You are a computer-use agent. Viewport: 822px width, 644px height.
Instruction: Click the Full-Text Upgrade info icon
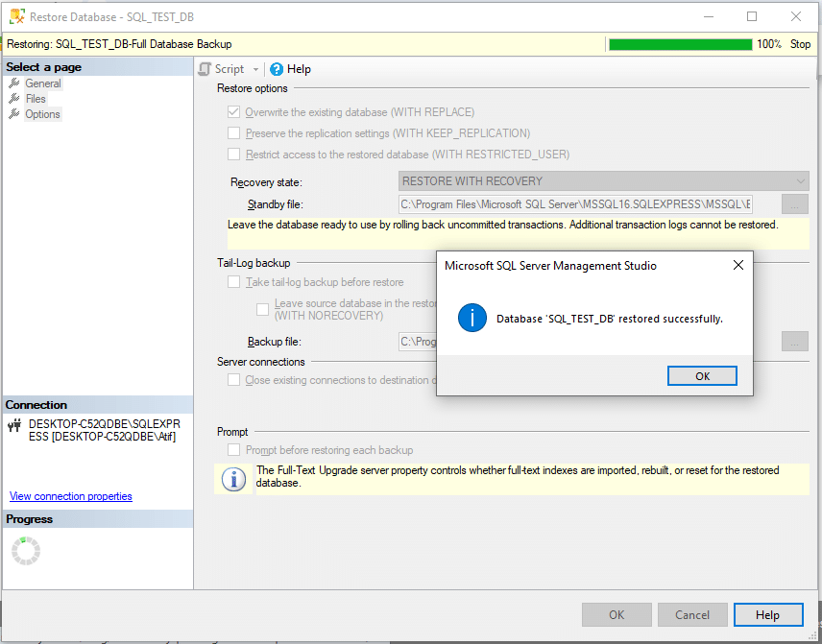point(233,479)
